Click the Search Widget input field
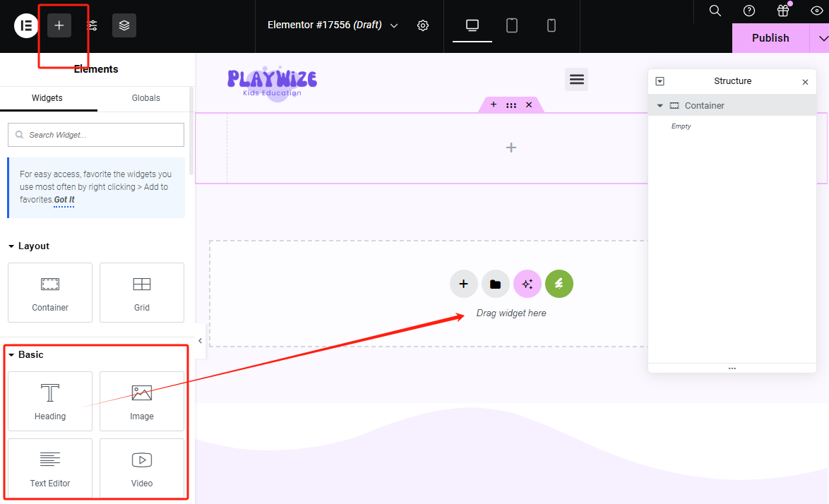The width and height of the screenshot is (829, 504). click(96, 135)
